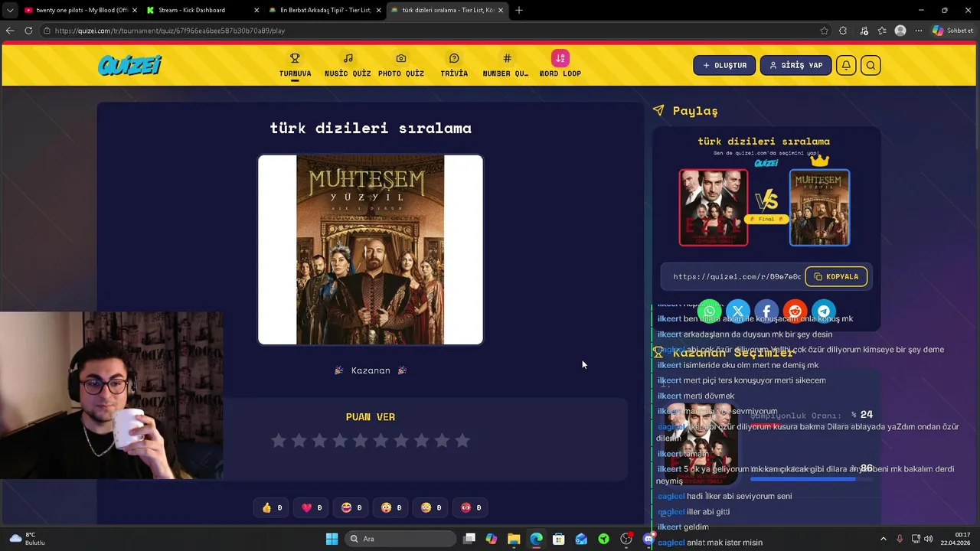Open the Quizei search icon

click(x=871, y=65)
